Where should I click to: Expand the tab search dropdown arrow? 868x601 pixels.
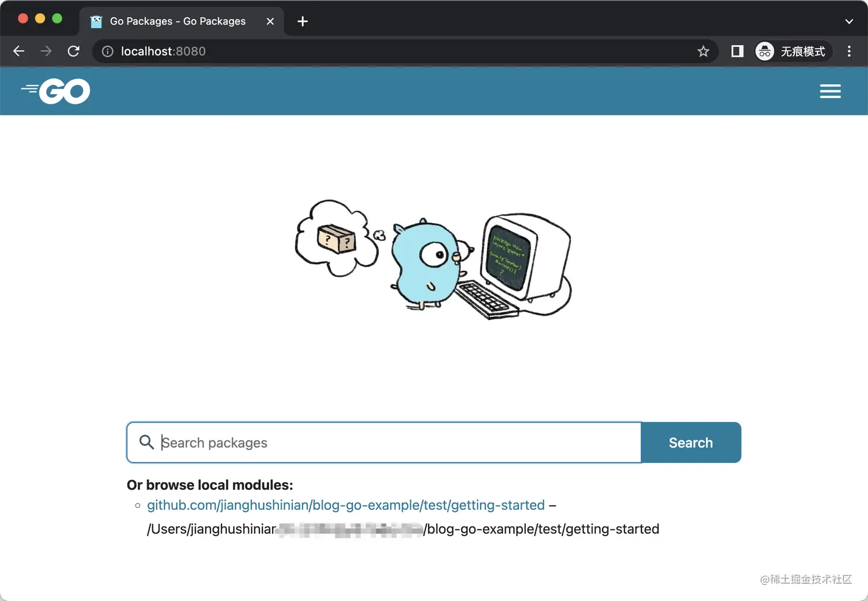coord(849,21)
